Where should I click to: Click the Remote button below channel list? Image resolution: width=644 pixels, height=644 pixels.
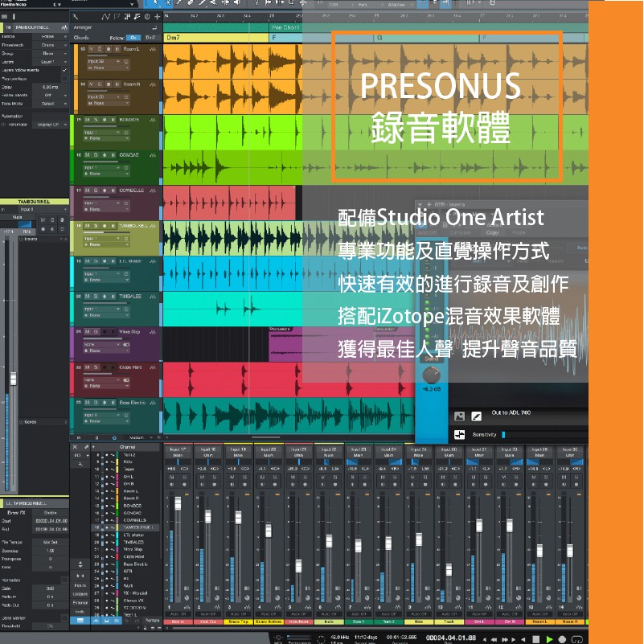pos(151,621)
